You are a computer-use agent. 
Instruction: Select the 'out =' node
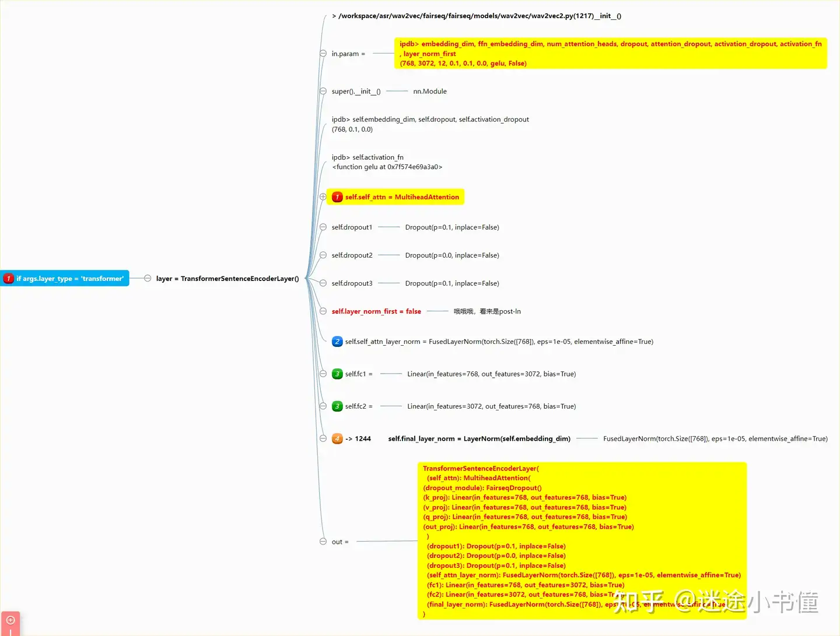tap(340, 542)
